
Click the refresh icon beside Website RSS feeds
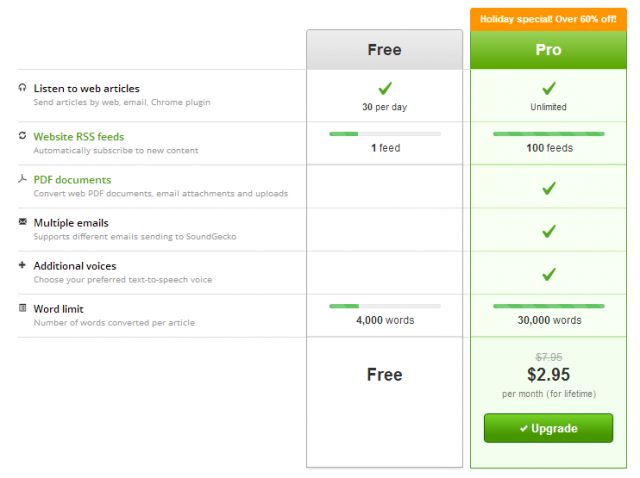click(23, 135)
